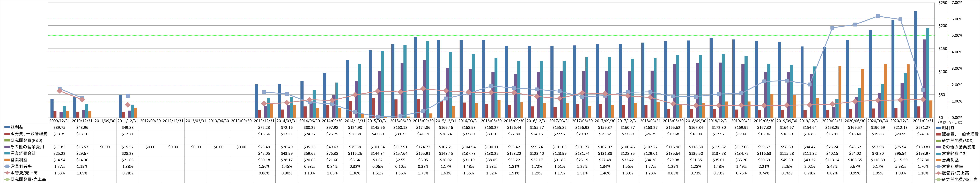980x183 pixels.
Task: Click the tallest blue 粗利益 bar for 2021/03/31
Action: 915,64
